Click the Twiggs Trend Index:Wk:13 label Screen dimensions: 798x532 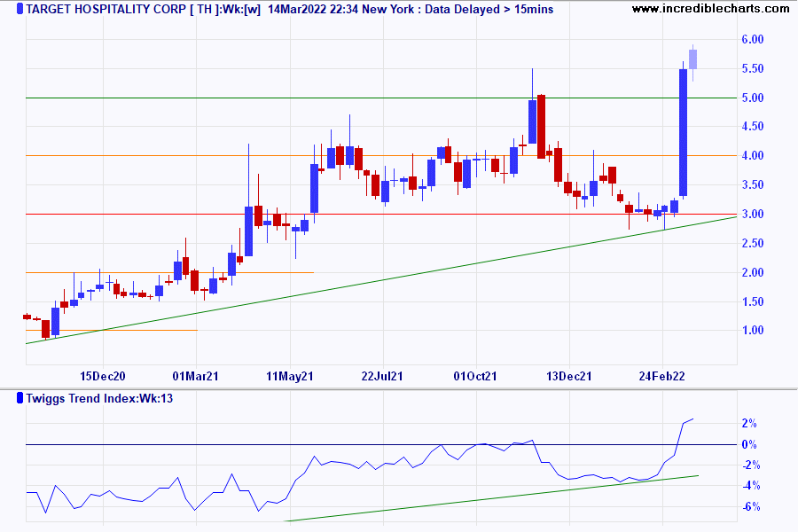99,398
